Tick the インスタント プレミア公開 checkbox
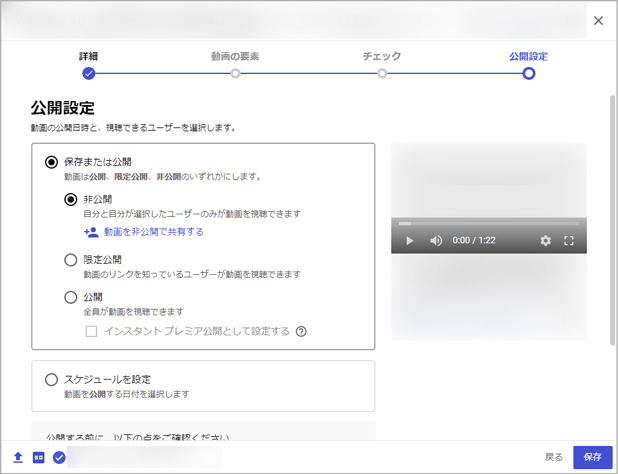Image resolution: width=618 pixels, height=474 pixels. click(x=91, y=331)
